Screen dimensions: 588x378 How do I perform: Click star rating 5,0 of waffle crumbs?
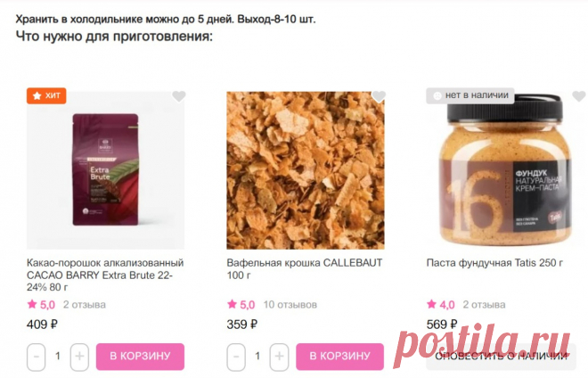241,304
